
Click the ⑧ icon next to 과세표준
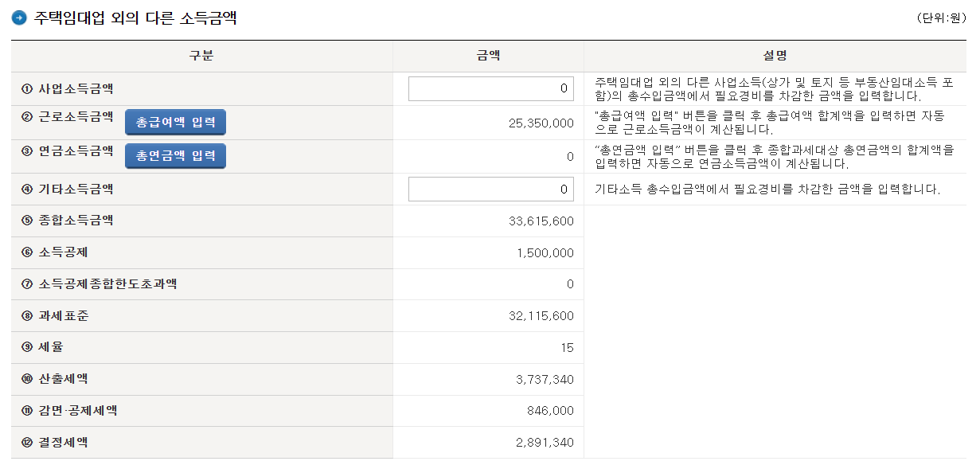[25, 315]
